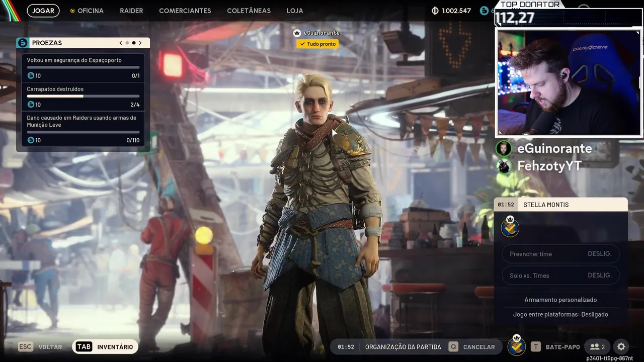Open 'Armamento personalizado' option
The image size is (644, 362).
(560, 300)
